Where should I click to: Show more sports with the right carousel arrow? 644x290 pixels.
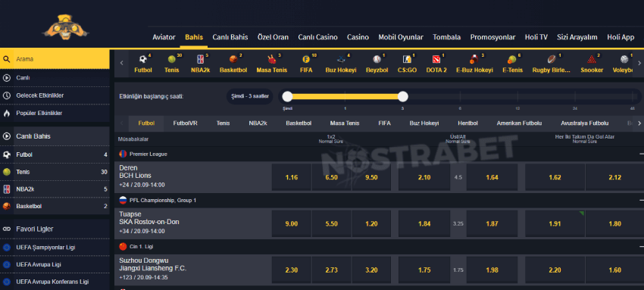click(639, 63)
